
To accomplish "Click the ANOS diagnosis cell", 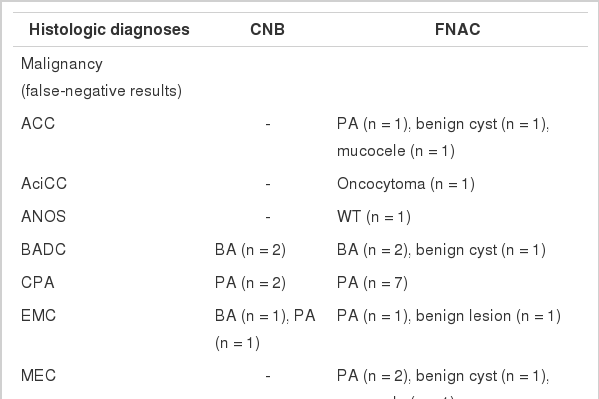I will 44,217.
